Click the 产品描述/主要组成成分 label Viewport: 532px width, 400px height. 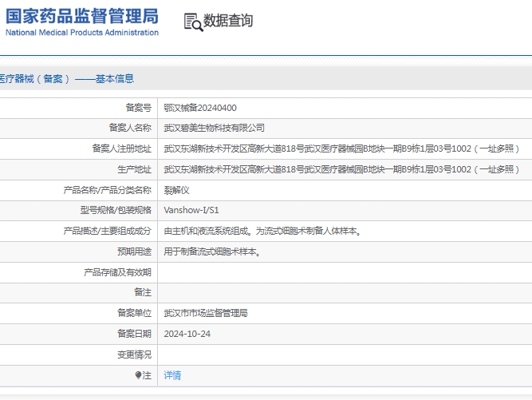[x=107, y=232]
